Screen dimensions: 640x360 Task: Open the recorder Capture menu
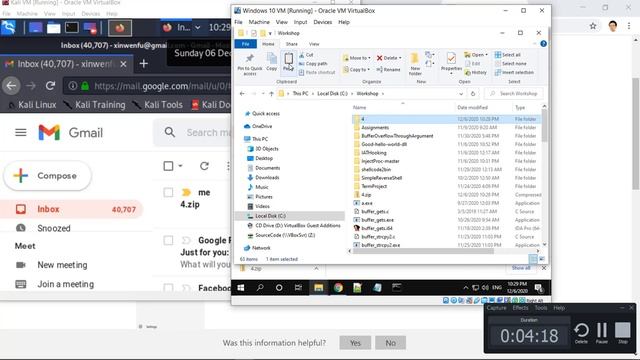click(496, 308)
